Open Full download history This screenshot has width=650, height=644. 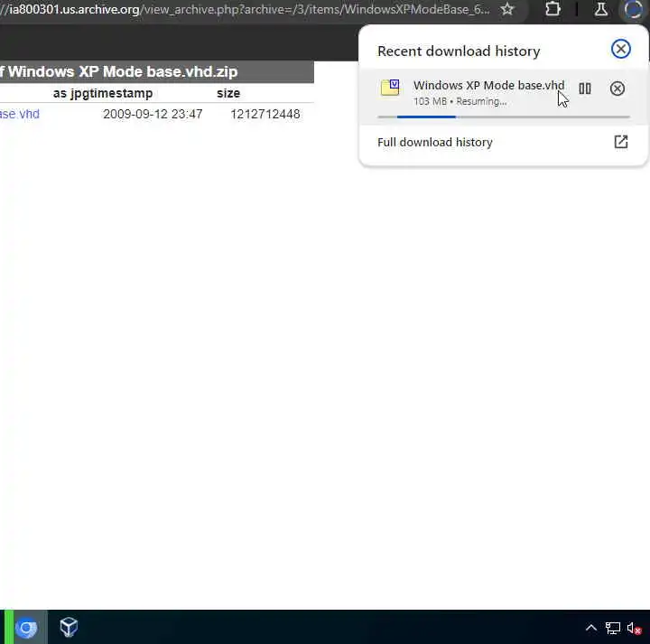click(x=435, y=142)
